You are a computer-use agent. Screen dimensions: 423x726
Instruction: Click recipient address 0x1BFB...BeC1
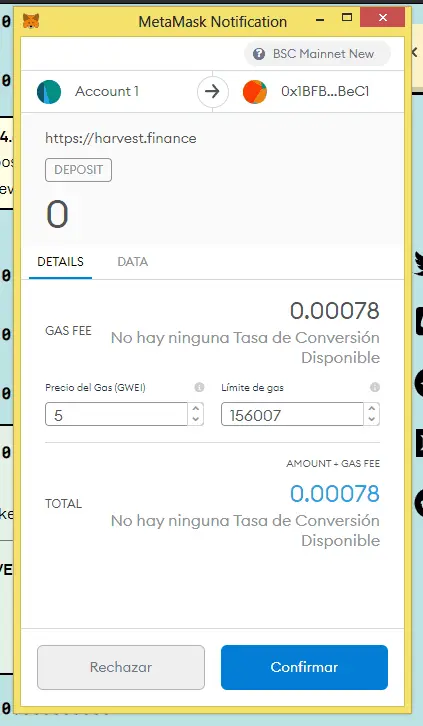click(x=325, y=92)
